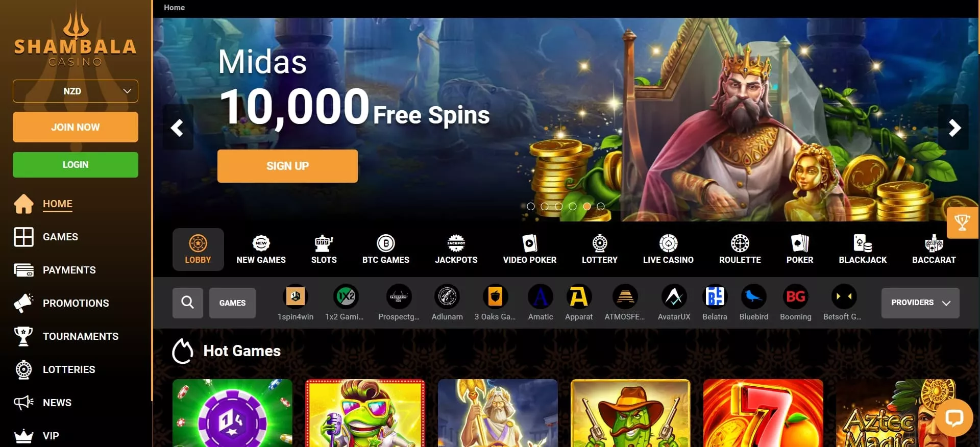Click the trophy icon on right edge
Image resolution: width=980 pixels, height=447 pixels.
tap(963, 222)
